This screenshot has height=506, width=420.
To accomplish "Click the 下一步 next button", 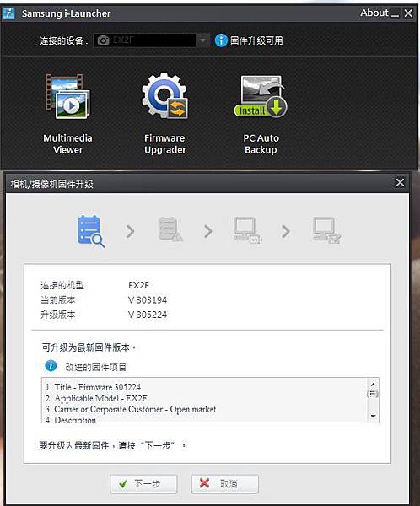I will pos(143,484).
